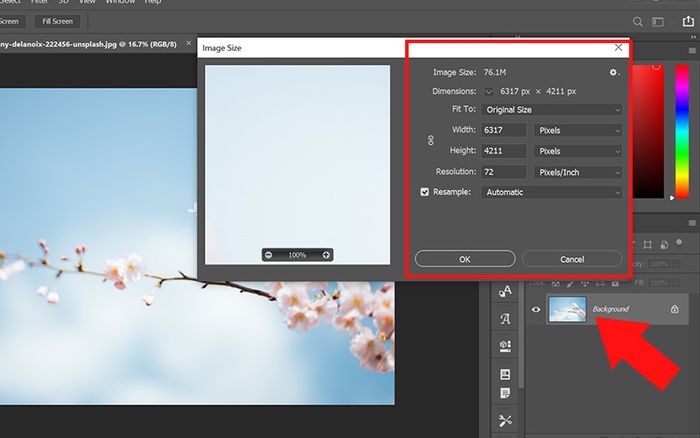The width and height of the screenshot is (700, 438).
Task: Open the Resolution Pixels/Inch dropdown
Action: 578,172
